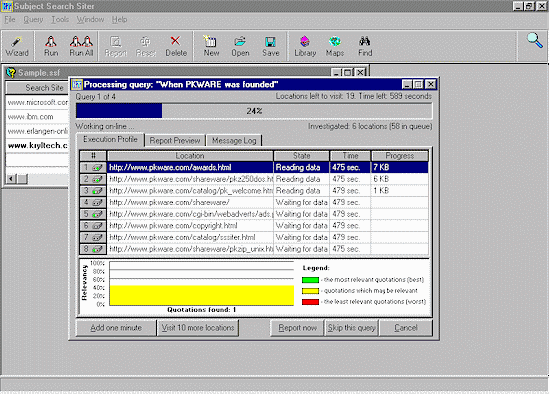
Task: Create a new file with New icon
Action: 210,41
